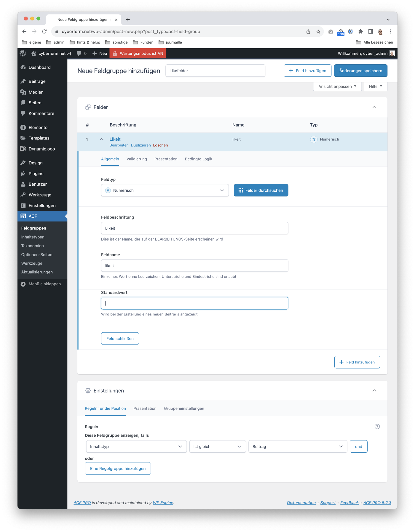Go to Seiten in the sidebar
Screen dimensions: 415x532
click(42, 103)
